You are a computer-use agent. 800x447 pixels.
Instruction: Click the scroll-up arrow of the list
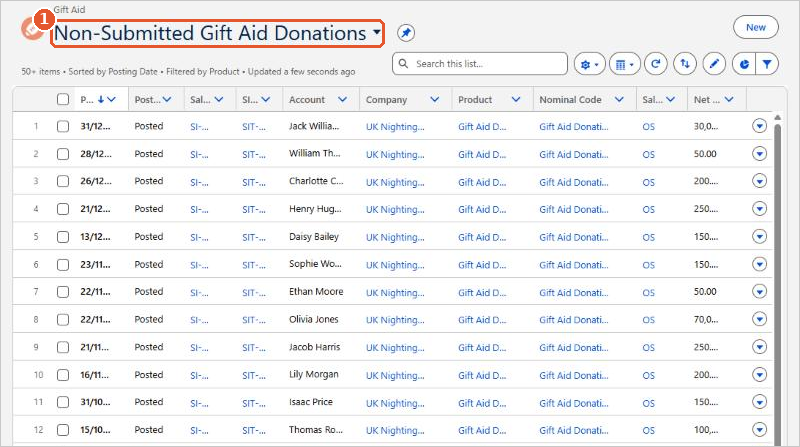778,117
